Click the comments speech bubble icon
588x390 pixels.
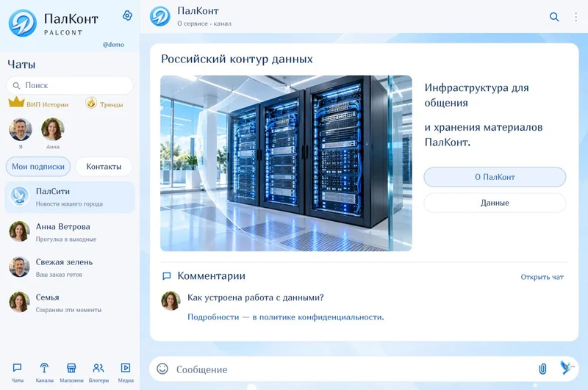point(167,276)
